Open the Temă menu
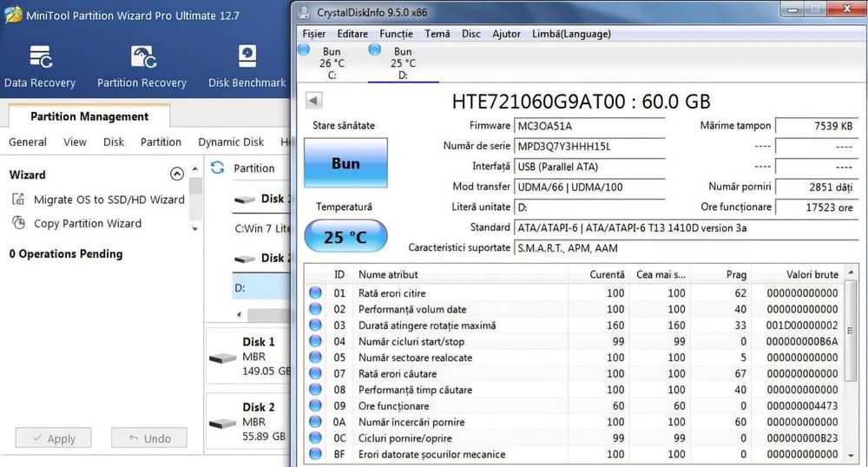This screenshot has height=467, width=868. point(437,34)
